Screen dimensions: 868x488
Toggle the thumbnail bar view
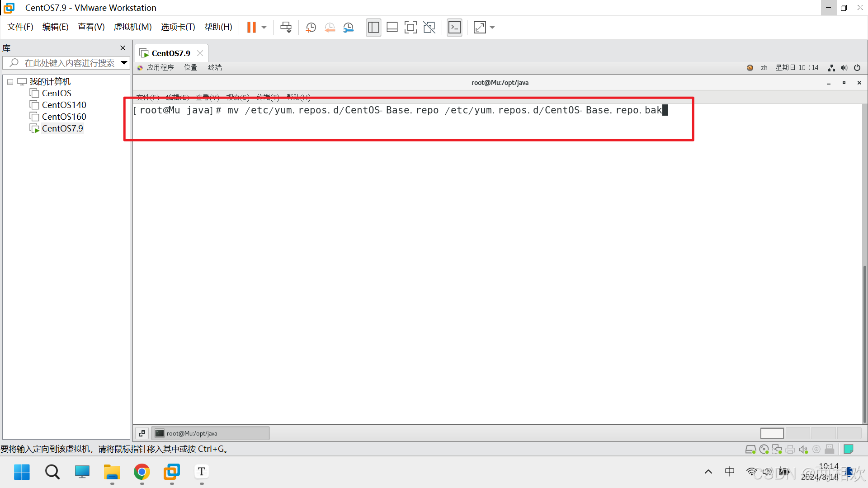392,28
